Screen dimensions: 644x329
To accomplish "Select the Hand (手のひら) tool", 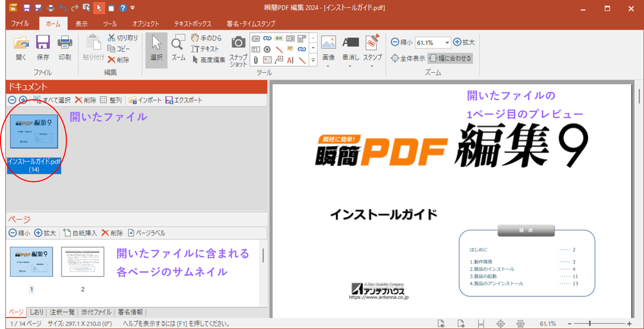I will click(x=206, y=38).
